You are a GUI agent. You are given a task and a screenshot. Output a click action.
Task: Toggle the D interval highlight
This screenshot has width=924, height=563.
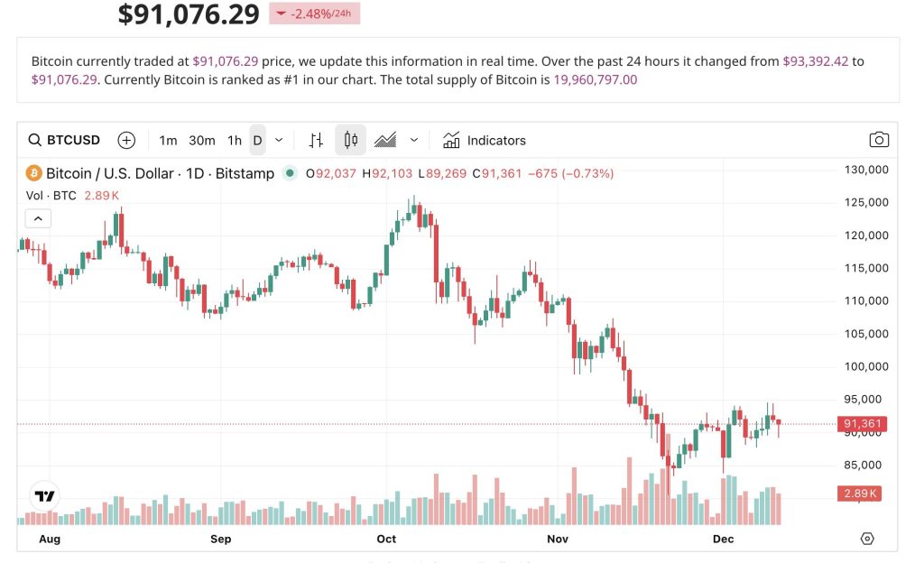[x=256, y=140]
